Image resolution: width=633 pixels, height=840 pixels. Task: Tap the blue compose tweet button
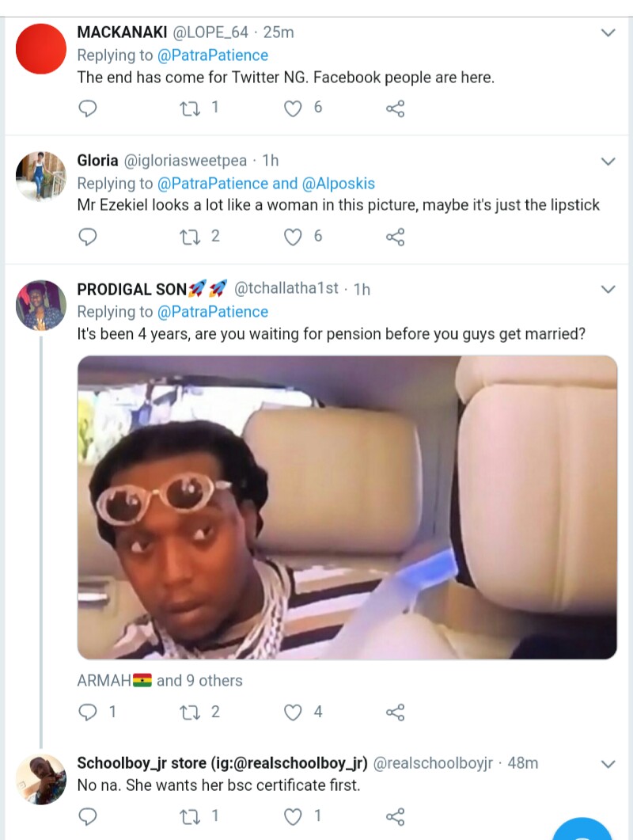click(582, 830)
